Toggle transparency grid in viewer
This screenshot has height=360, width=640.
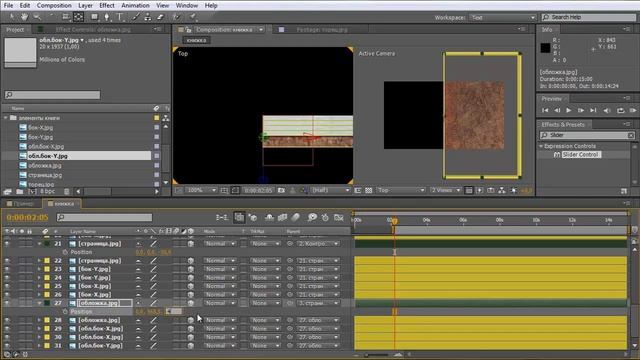tap(369, 190)
